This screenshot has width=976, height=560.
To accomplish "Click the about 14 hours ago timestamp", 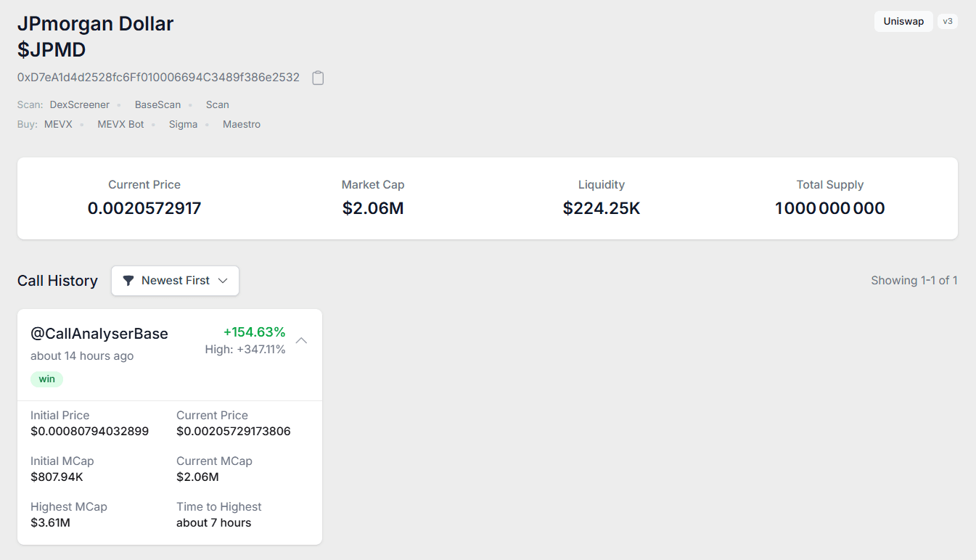I will [82, 356].
